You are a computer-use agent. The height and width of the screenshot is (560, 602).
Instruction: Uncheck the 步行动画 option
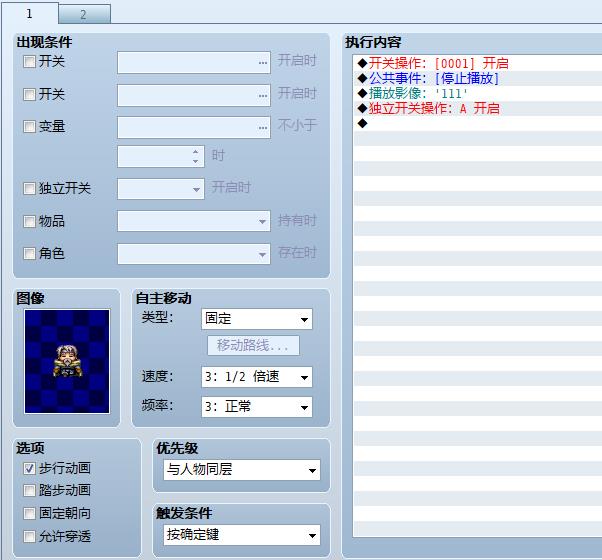coord(29,468)
